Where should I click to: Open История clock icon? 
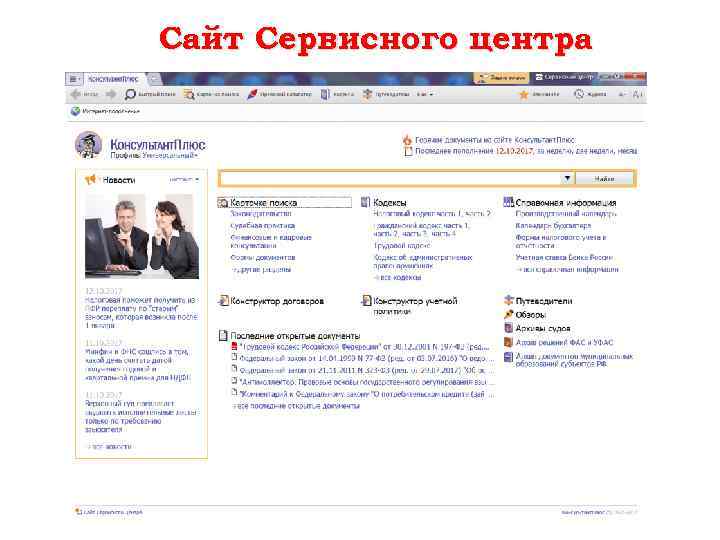point(579,95)
